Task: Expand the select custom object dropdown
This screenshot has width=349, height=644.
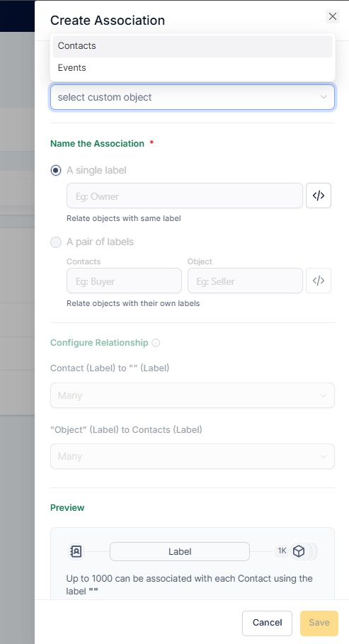Action: click(192, 97)
